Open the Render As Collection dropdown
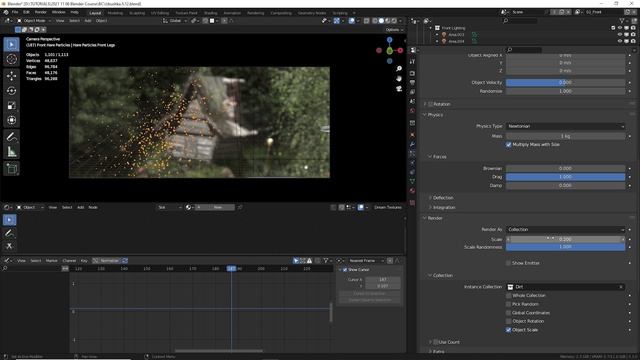Screen dimensions: 640x360 pos(565,229)
